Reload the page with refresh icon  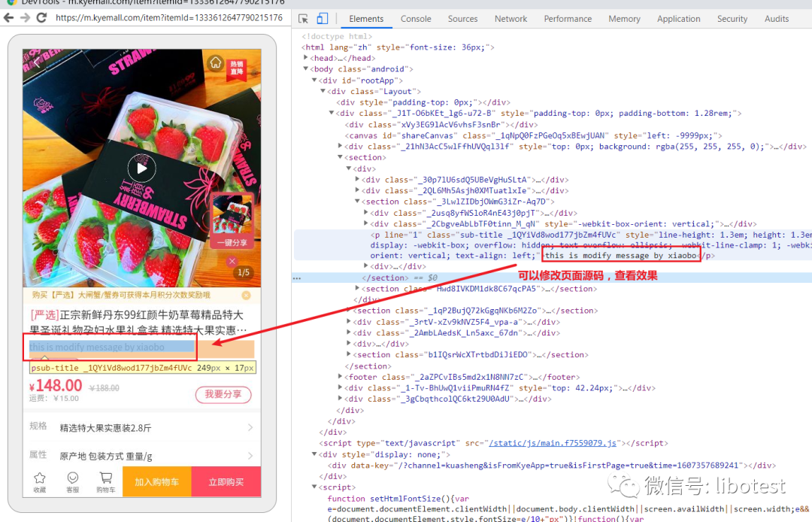[x=42, y=17]
